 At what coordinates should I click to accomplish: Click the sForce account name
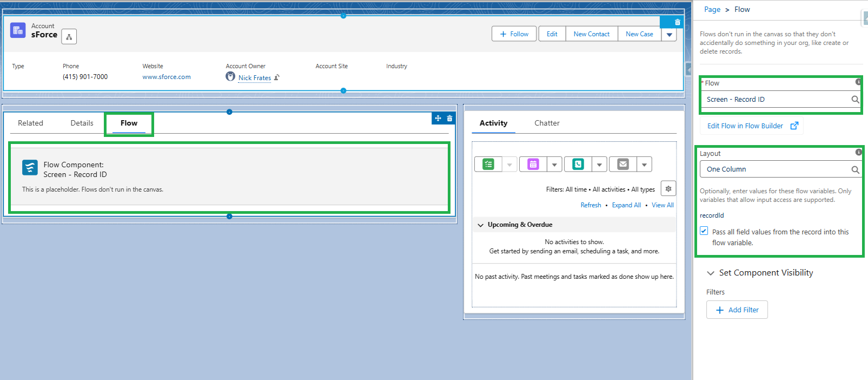(x=44, y=35)
